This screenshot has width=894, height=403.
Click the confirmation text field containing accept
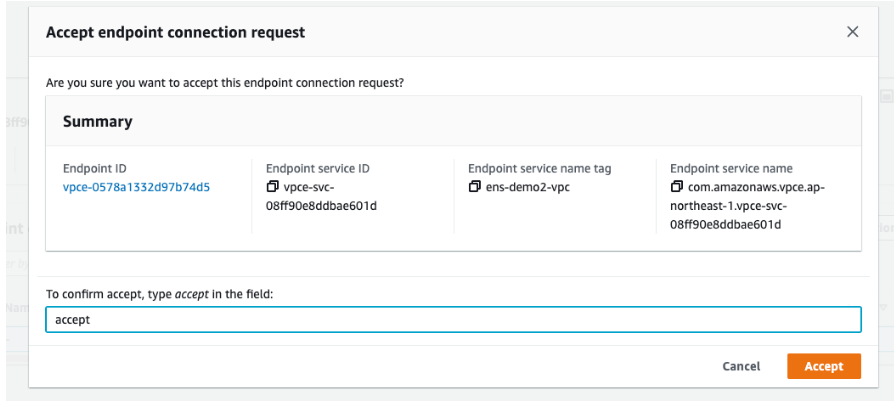coord(453,320)
